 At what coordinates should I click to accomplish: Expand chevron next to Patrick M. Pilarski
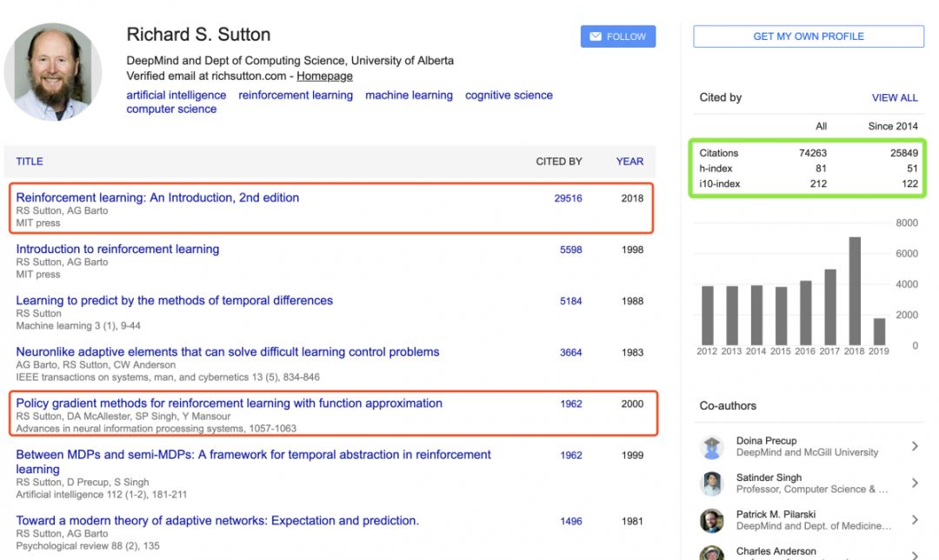[915, 520]
